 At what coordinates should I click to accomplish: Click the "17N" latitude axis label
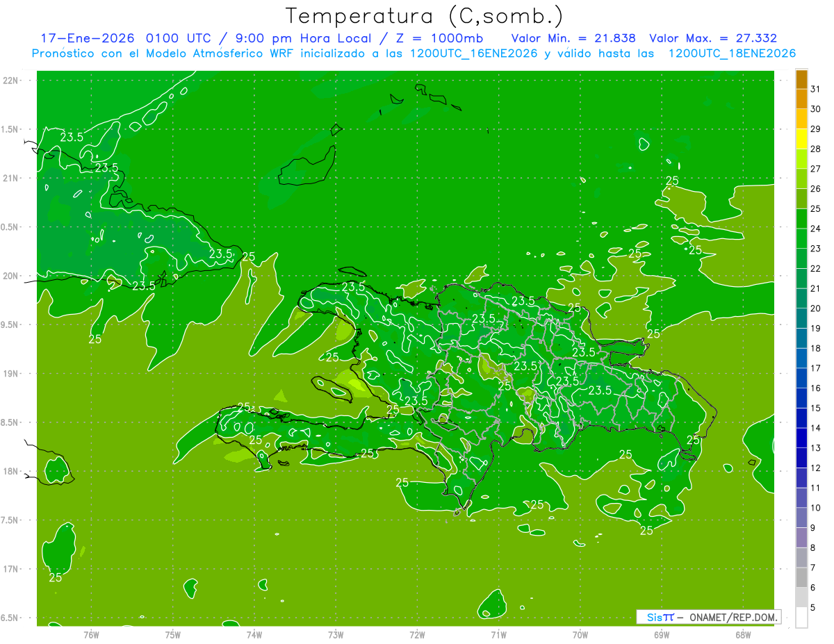tap(11, 569)
